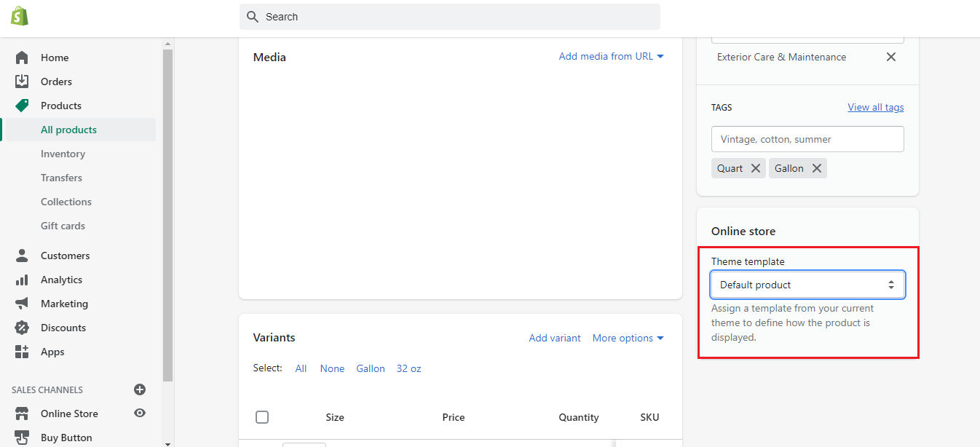Screen dimensions: 980x447
Task: Click the Orders inbox icon
Action: coord(22,82)
